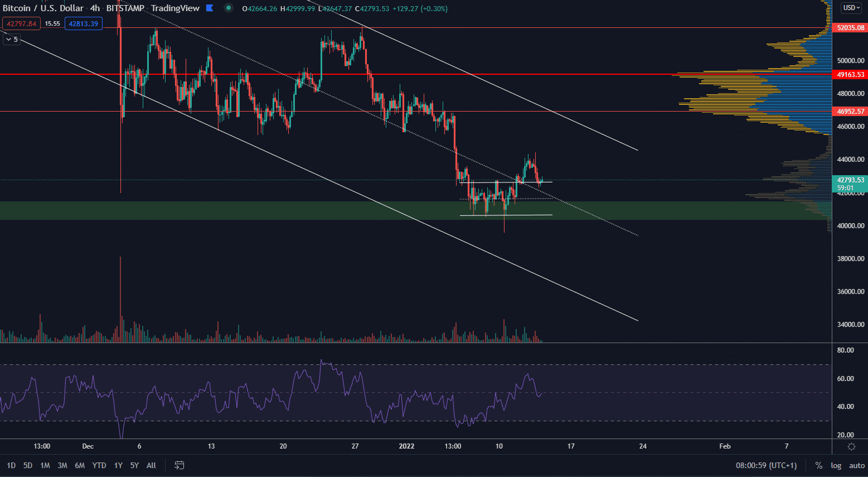This screenshot has width=868, height=477.
Task: Open chart settings gear on time axis
Action: [851, 446]
